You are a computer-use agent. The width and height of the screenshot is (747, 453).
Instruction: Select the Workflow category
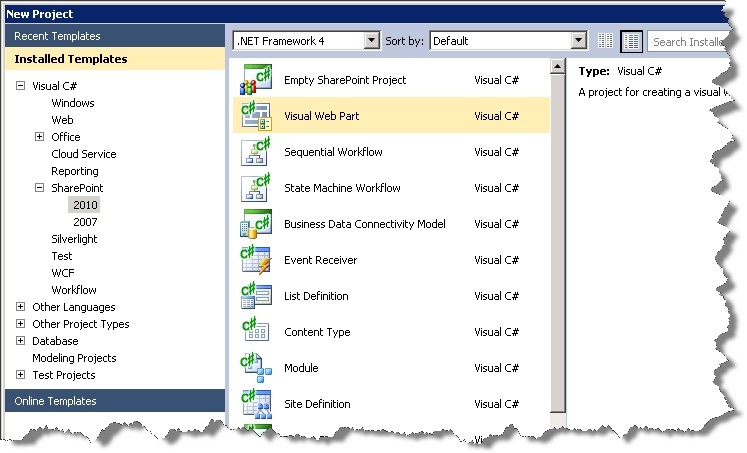pos(74,290)
